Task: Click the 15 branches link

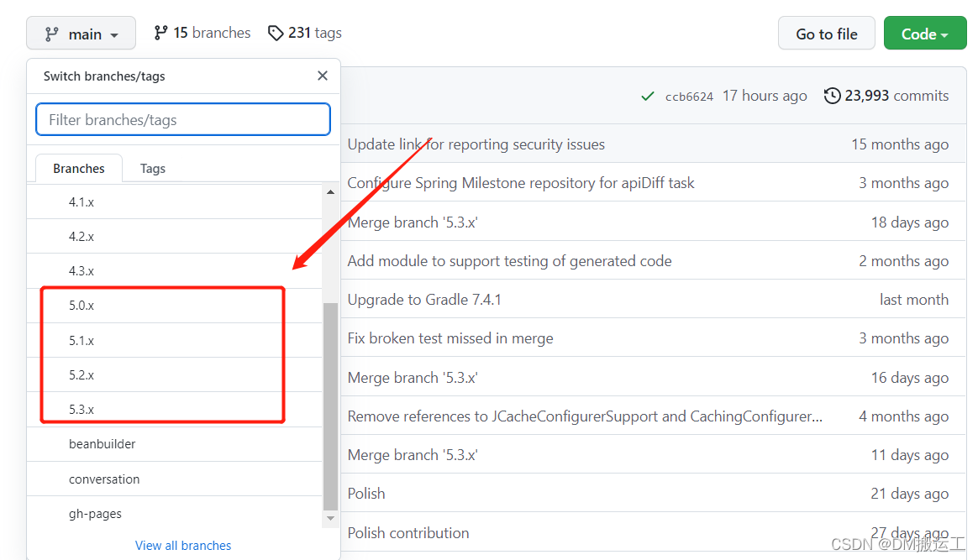Action: (202, 33)
